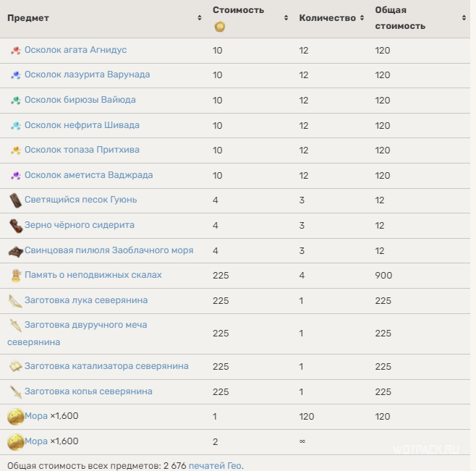Open the Зерно чёрного сидерита link
This screenshot has width=476, height=471.
[80, 225]
